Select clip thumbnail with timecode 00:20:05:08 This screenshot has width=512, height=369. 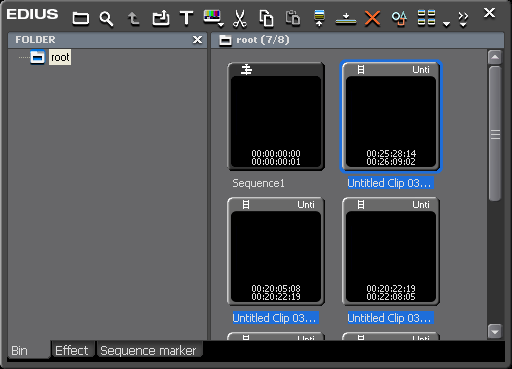tap(276, 251)
